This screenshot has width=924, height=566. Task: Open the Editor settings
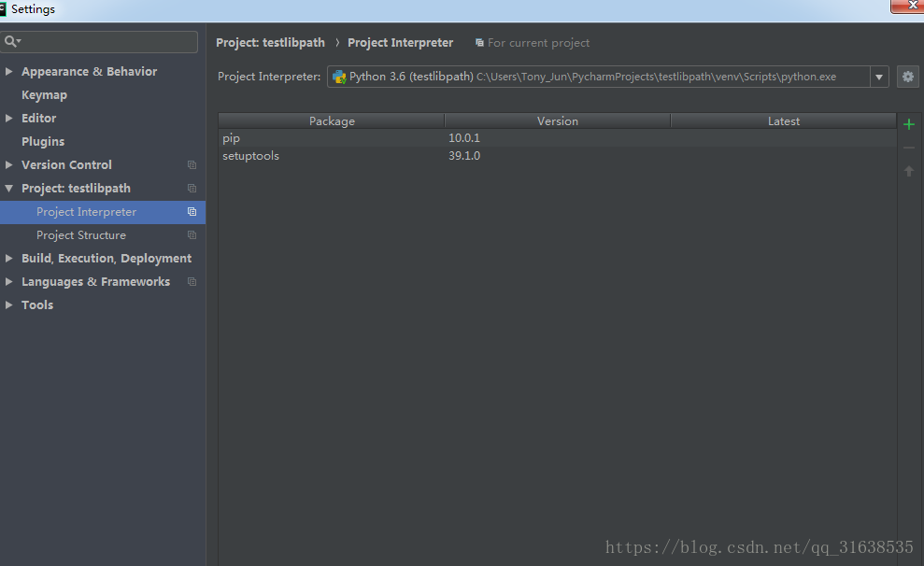coord(39,118)
